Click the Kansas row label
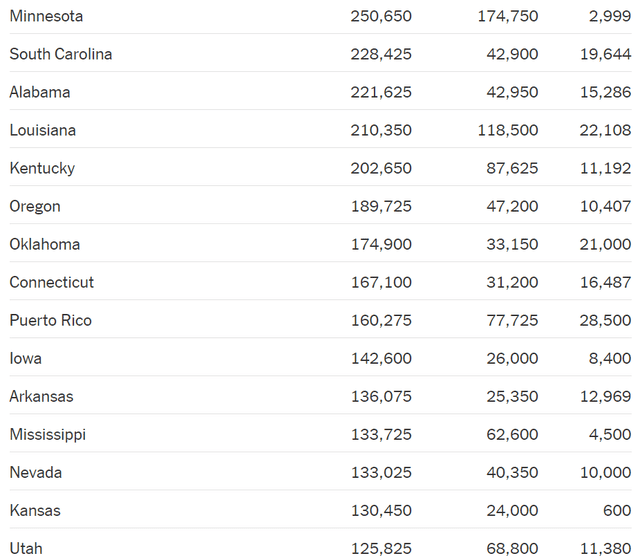Screen dimensions: 640x556 (35, 510)
